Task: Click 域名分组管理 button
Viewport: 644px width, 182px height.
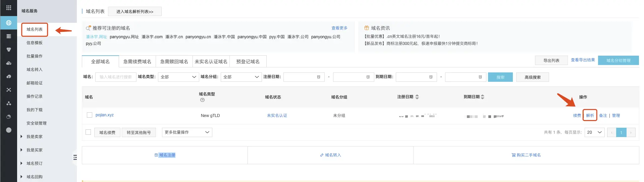Action: click(x=619, y=60)
